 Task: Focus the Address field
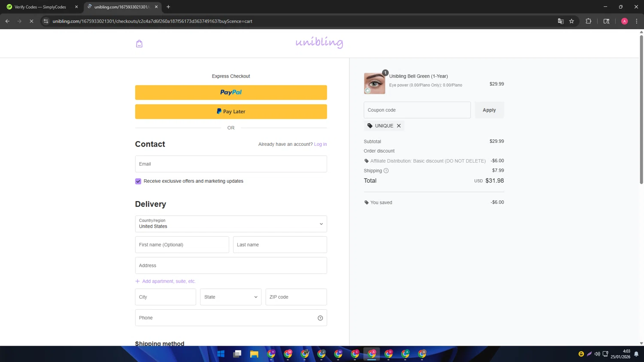pyautogui.click(x=231, y=265)
